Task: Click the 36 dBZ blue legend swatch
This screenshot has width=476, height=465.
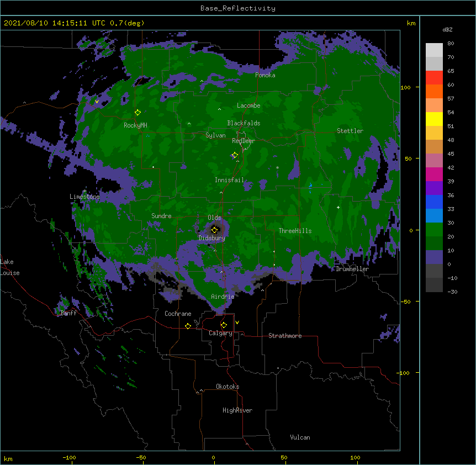Action: pos(434,202)
